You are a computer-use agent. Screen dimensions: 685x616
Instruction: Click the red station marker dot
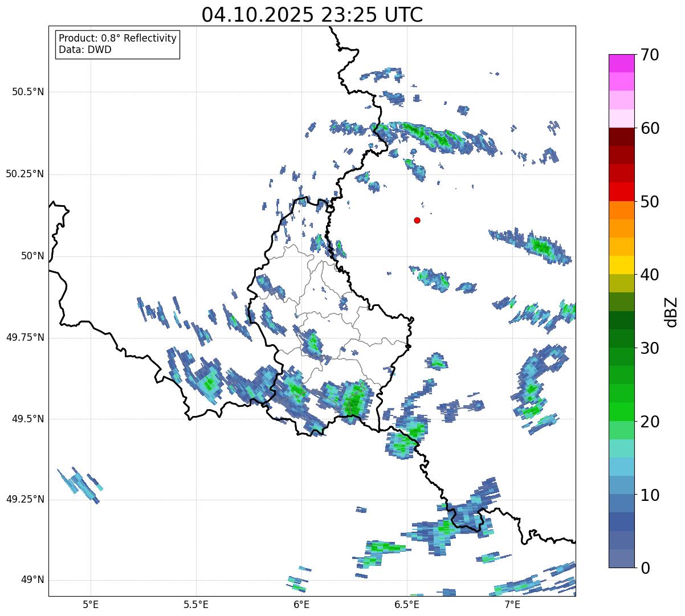417,220
